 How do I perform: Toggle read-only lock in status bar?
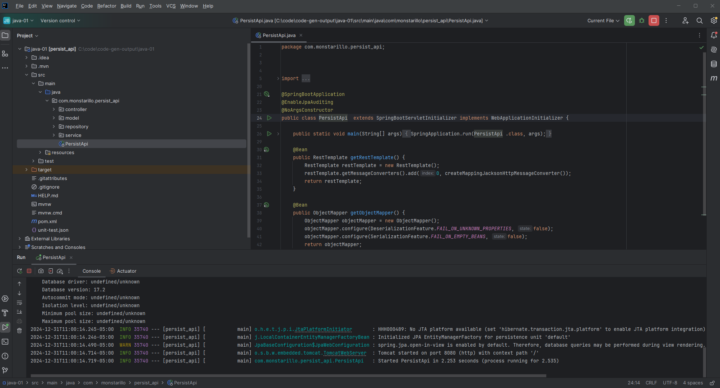pos(712,383)
